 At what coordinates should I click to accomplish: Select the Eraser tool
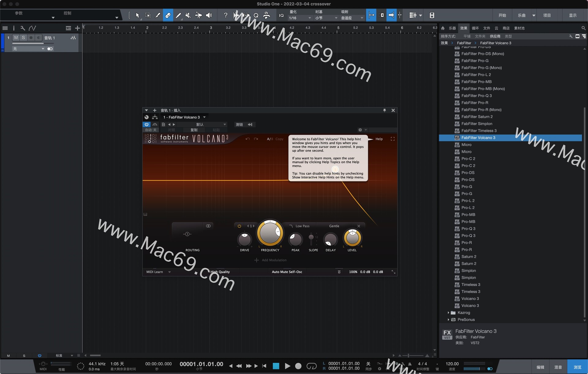[x=168, y=15]
